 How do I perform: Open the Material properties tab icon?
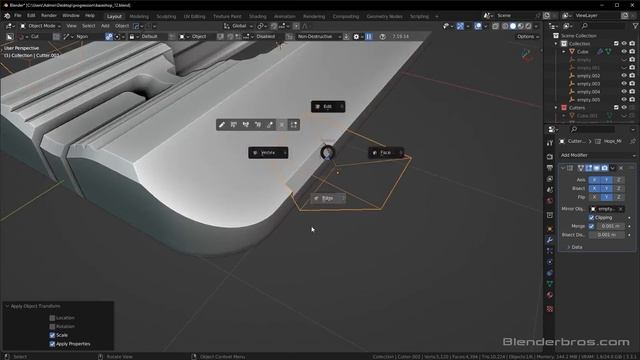550,295
